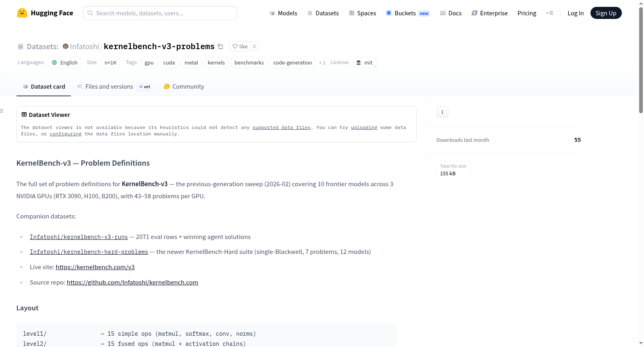Go to Spaces
This screenshot has width=644, height=347.
362,13
